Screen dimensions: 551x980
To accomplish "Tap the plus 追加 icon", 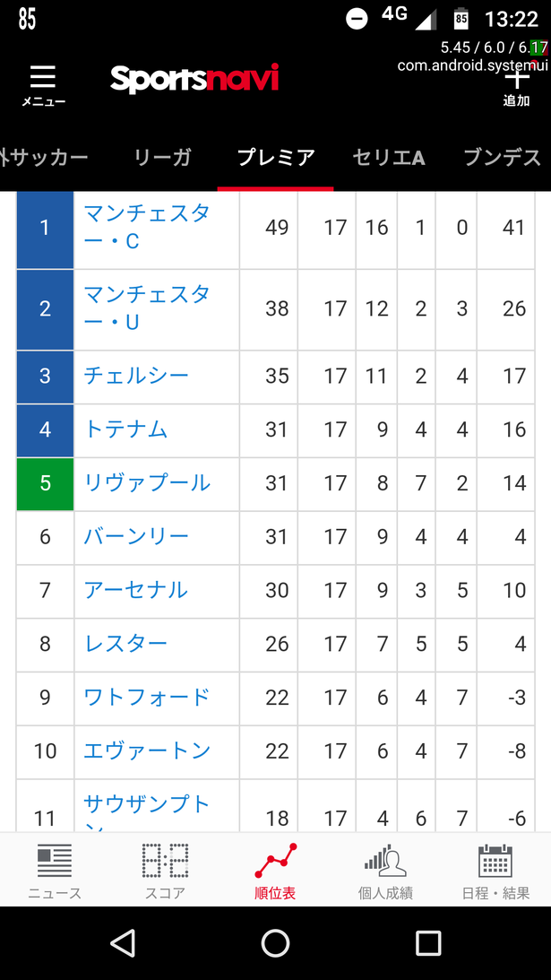I will [x=517, y=79].
